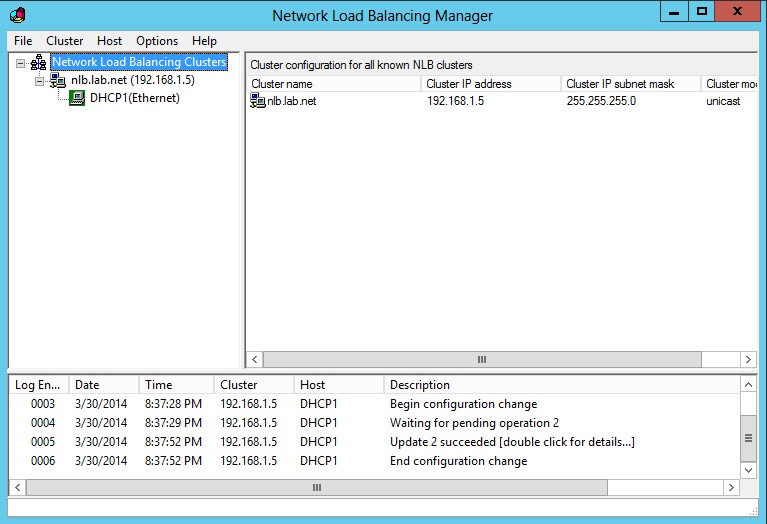Collapse the Network Load Balancing Clusters node

21,63
